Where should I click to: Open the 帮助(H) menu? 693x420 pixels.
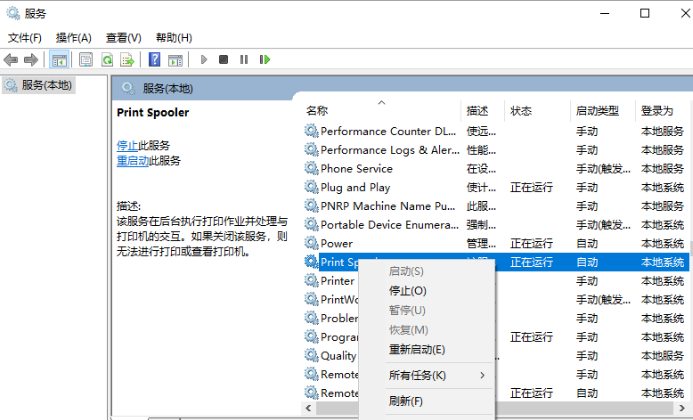point(174,38)
